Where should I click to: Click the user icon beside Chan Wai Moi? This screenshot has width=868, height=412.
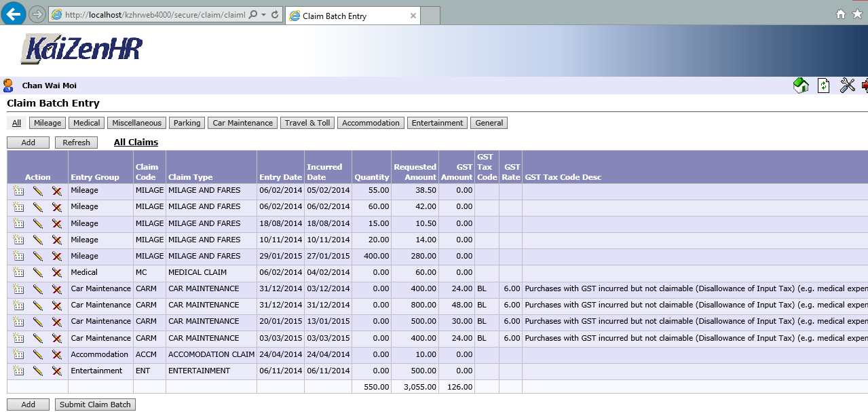7,85
